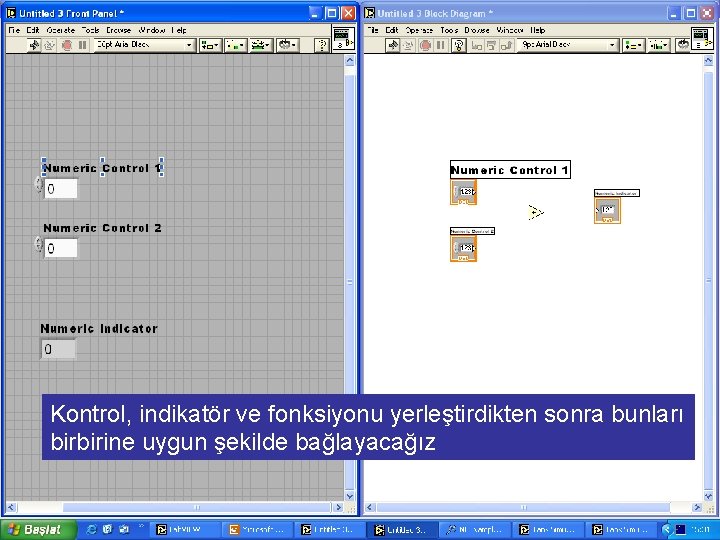This screenshot has width=720, height=540.
Task: Select Numeric Control 2 terminal in Block Diagram
Action: (464, 249)
